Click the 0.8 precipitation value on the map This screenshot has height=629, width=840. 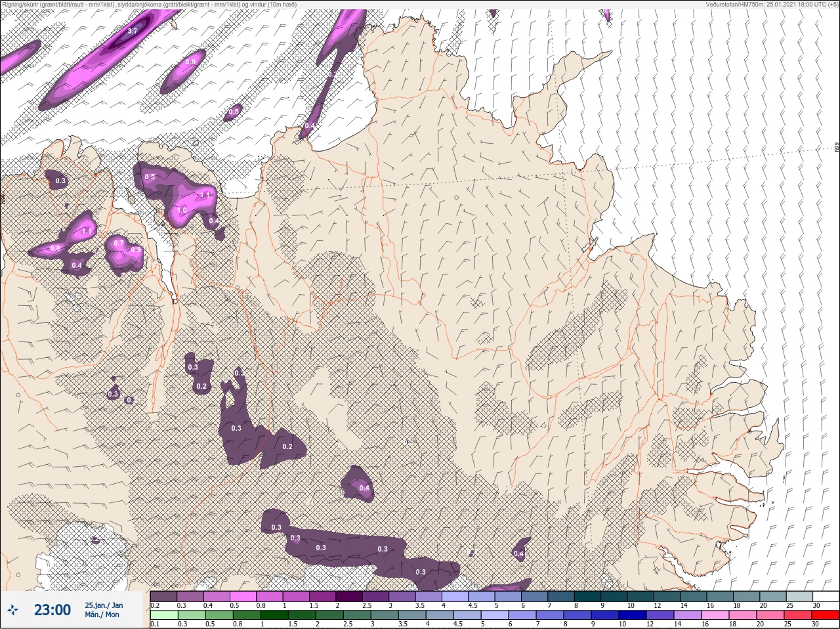(x=55, y=248)
